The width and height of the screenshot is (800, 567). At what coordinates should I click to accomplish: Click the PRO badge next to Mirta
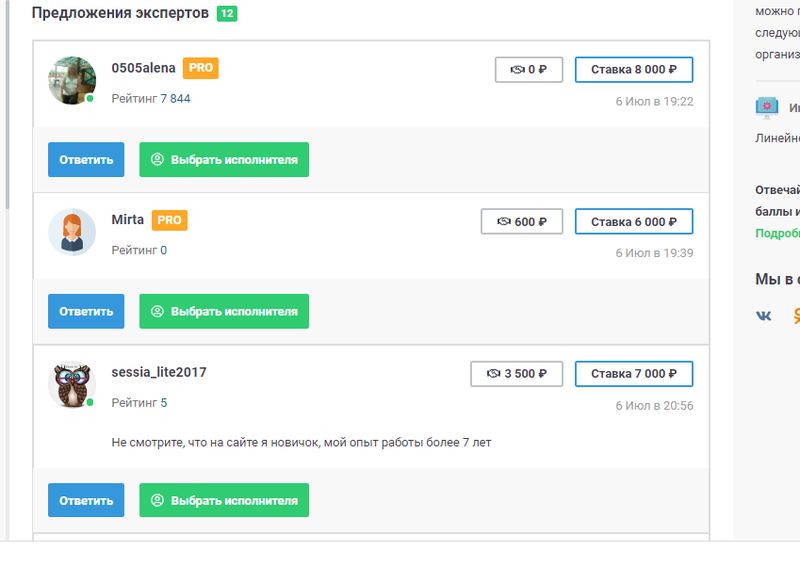tap(169, 220)
